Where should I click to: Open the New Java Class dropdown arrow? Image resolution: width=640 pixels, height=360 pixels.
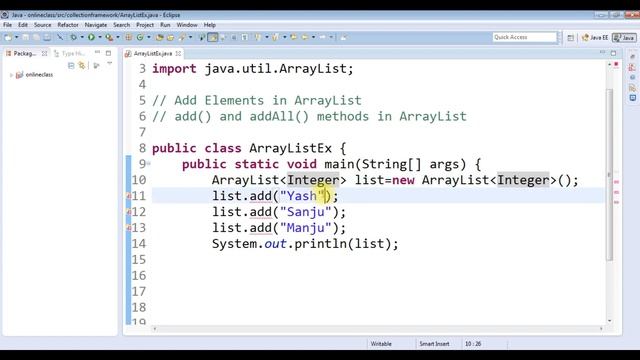click(149, 37)
